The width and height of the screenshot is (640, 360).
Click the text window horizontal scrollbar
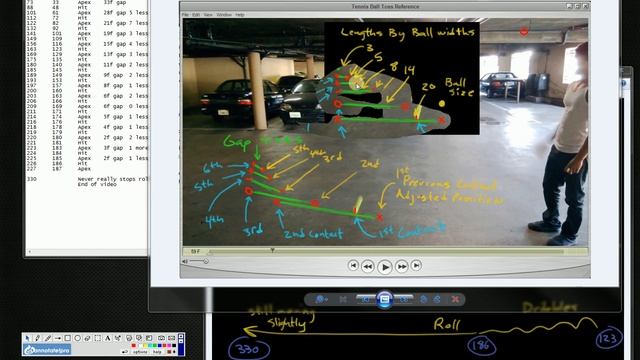87,252
